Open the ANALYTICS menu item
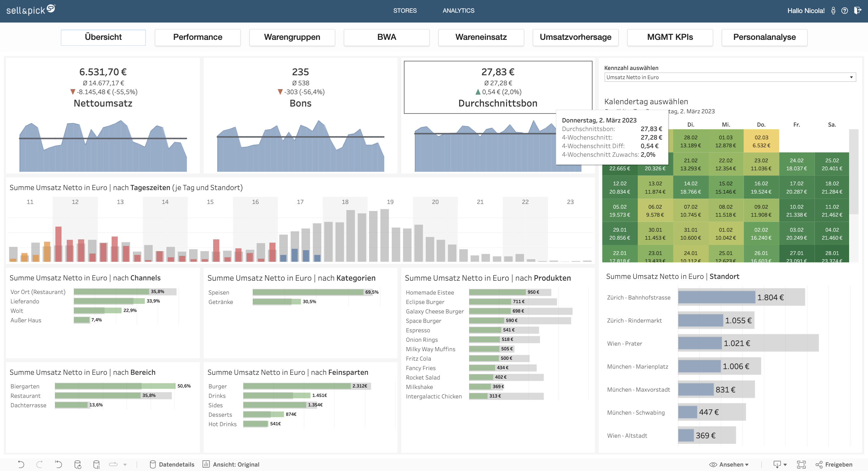868x471 pixels. [x=459, y=10]
